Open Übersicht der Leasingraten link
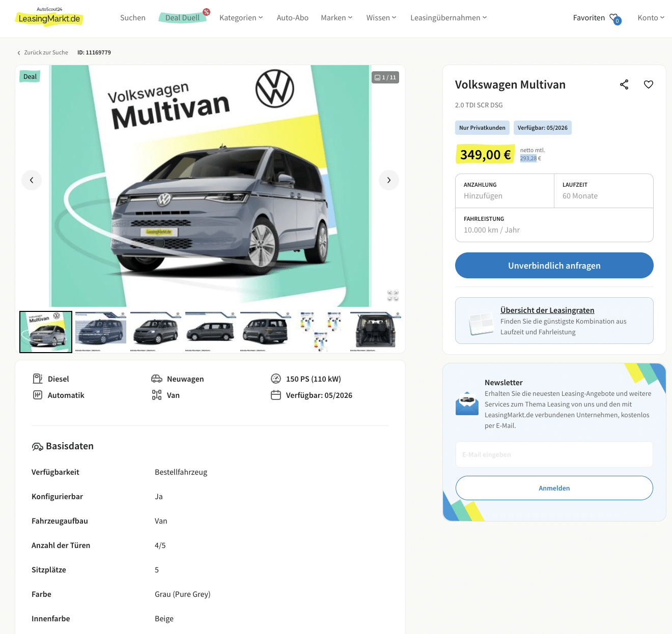 [x=547, y=310]
